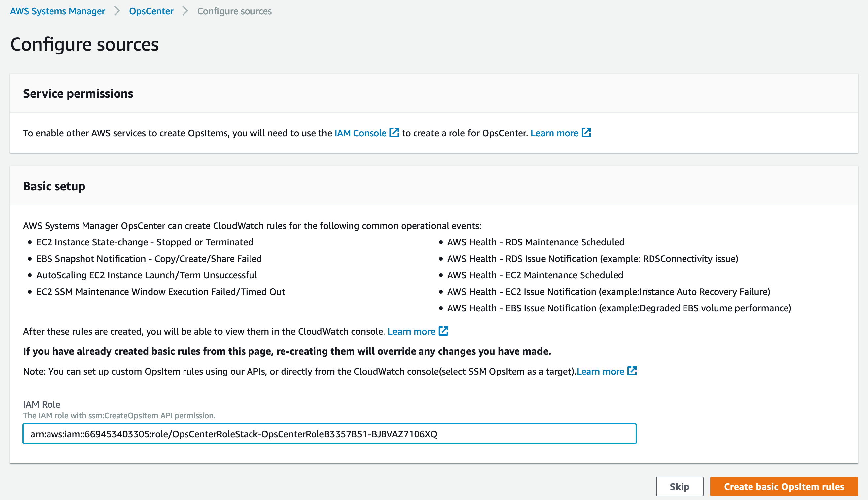868x500 pixels.
Task: Click the ssm:CreateOpsItem permission hint text
Action: point(119,416)
